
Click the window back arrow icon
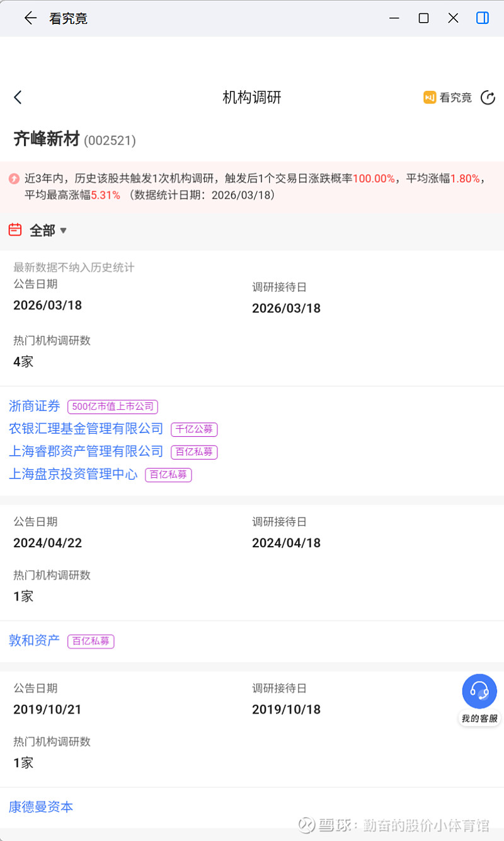(x=30, y=18)
